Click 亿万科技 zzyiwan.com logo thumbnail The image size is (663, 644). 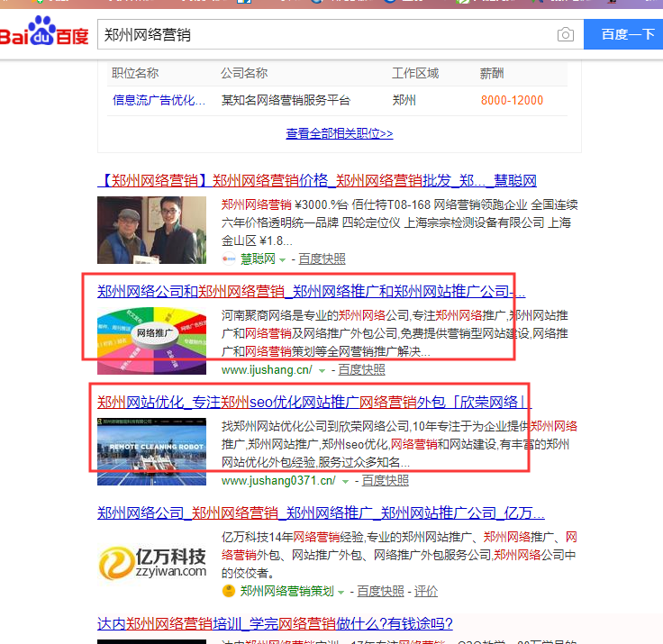(x=152, y=562)
